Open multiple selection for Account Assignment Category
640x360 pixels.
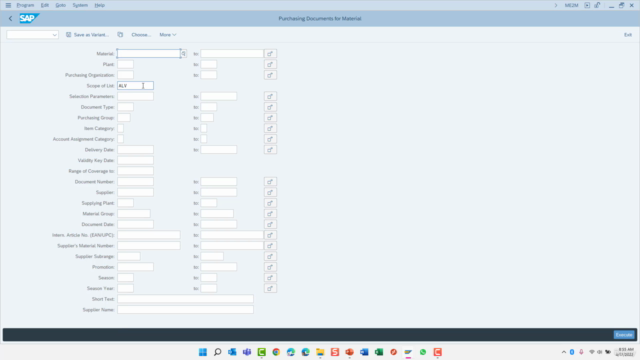[270, 139]
